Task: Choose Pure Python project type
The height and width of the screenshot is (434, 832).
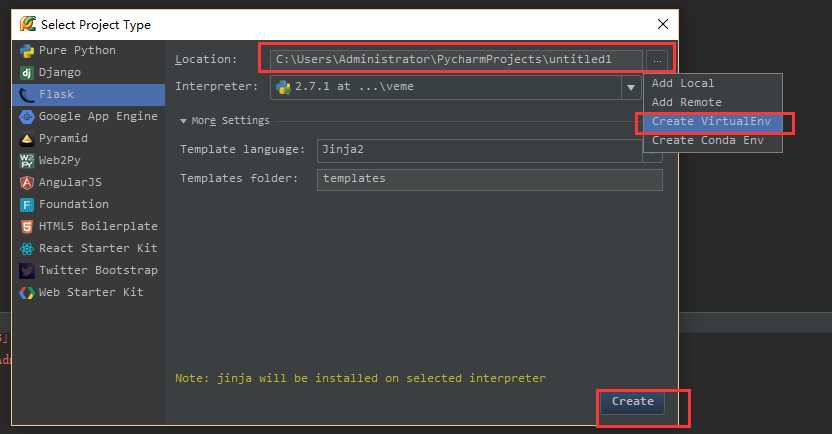Action: 89,50
